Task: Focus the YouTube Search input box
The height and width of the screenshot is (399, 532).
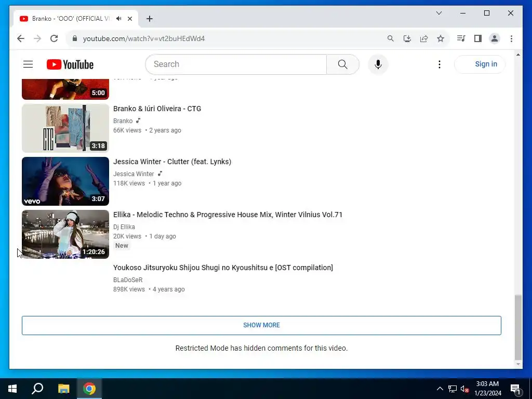Action: (236, 64)
